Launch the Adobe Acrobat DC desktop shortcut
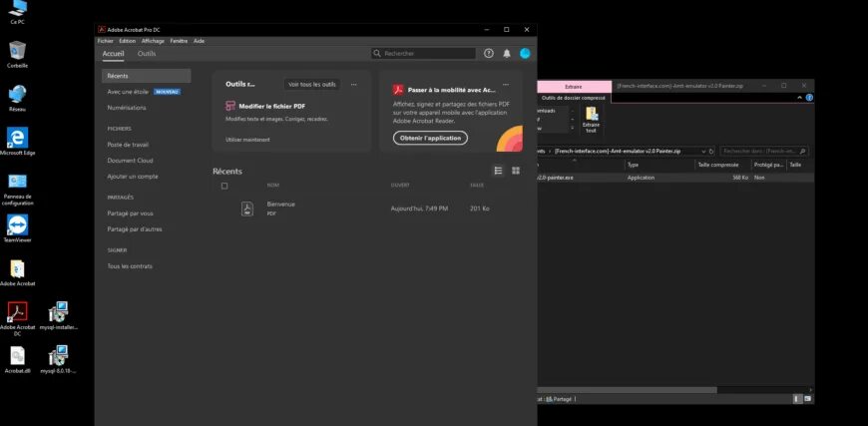 click(x=17, y=318)
